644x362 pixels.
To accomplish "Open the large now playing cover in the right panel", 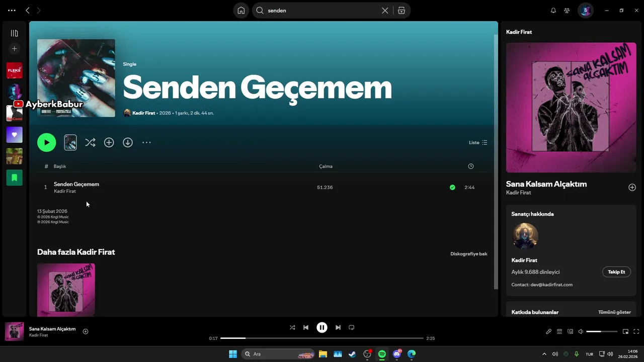I will (571, 108).
